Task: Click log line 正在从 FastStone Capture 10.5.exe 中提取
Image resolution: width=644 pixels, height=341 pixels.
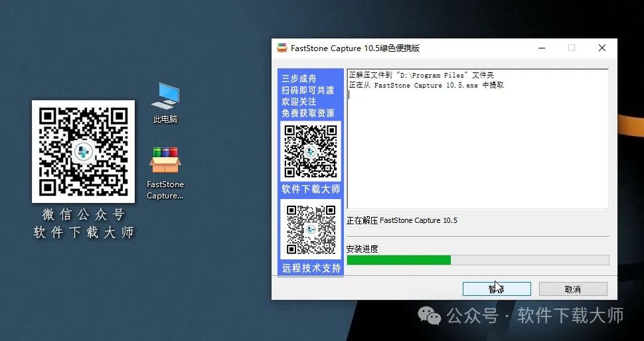Action: pos(426,85)
